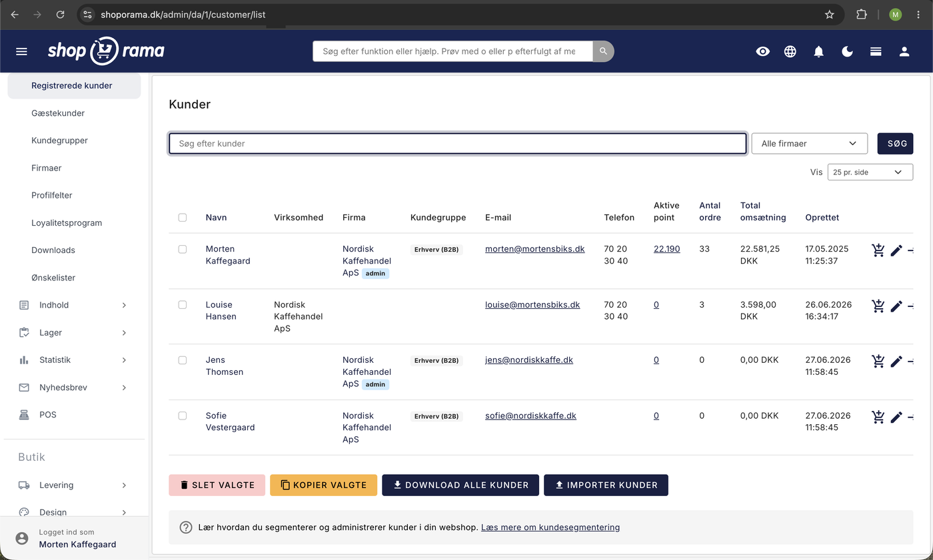This screenshot has width=933, height=560.
Task: Open the globe language icon
Action: point(790,51)
